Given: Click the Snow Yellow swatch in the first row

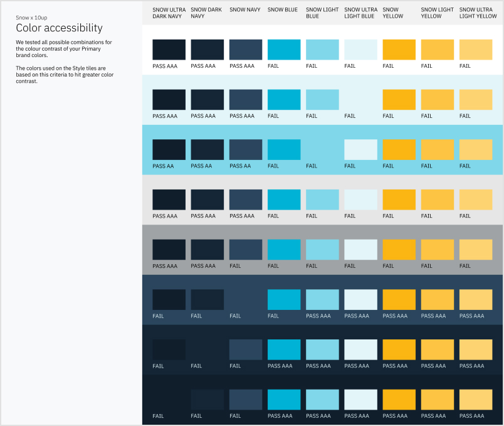Looking at the screenshot, I should tap(399, 48).
